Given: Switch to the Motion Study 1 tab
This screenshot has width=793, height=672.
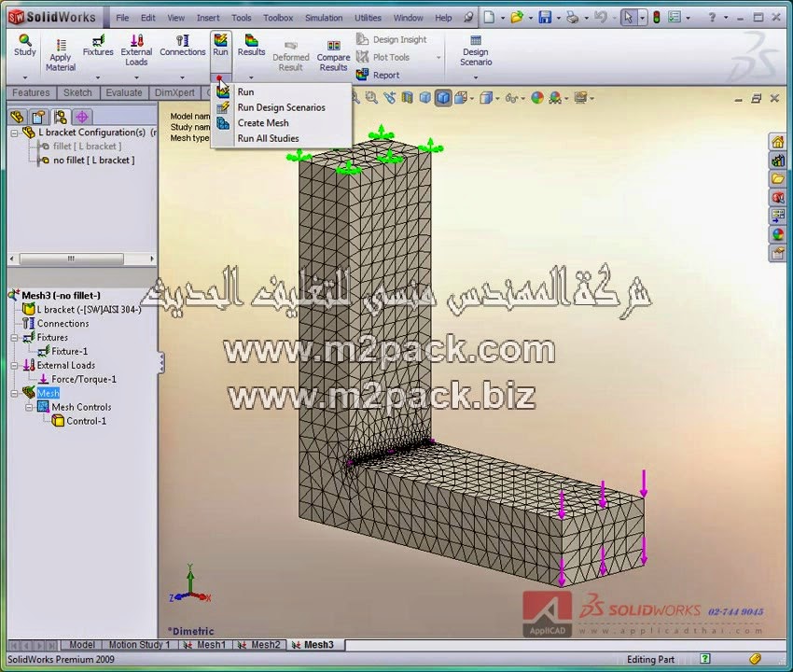Looking at the screenshot, I should point(140,645).
